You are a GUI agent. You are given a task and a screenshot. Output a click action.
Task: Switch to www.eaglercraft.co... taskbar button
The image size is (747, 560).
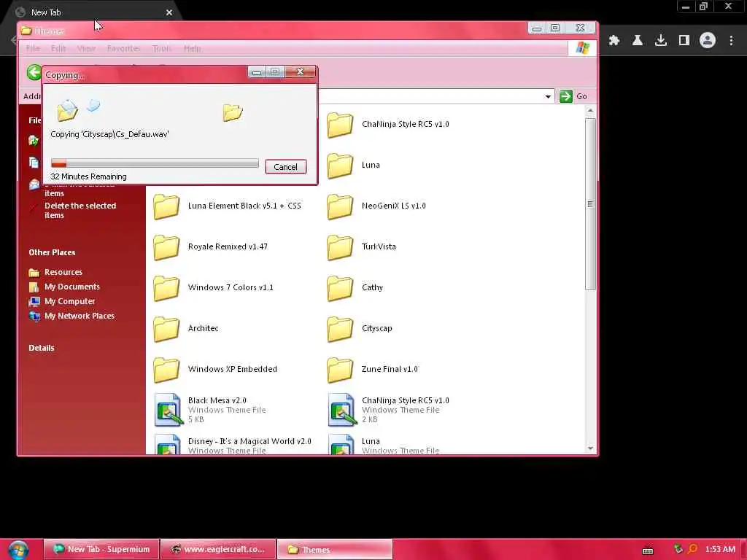218,549
